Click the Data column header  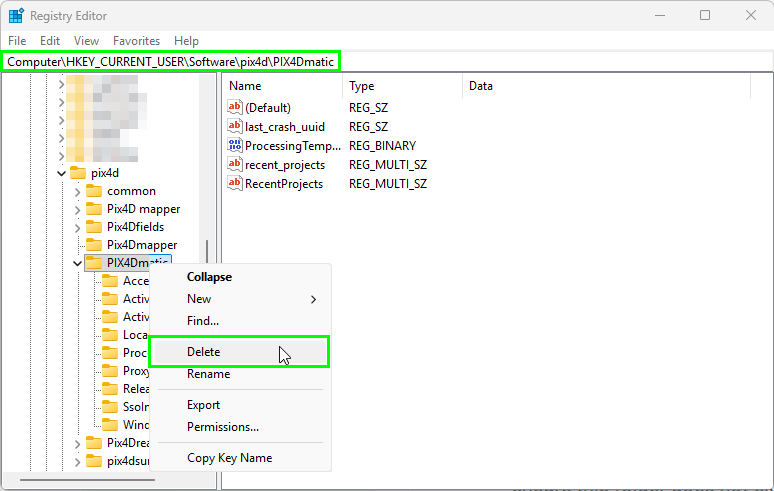(607, 86)
